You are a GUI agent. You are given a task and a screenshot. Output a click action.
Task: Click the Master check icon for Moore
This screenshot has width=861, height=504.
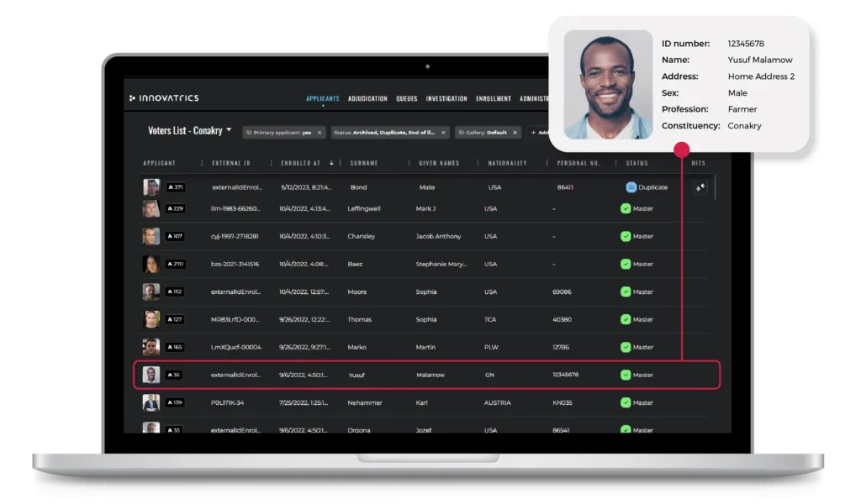click(626, 291)
